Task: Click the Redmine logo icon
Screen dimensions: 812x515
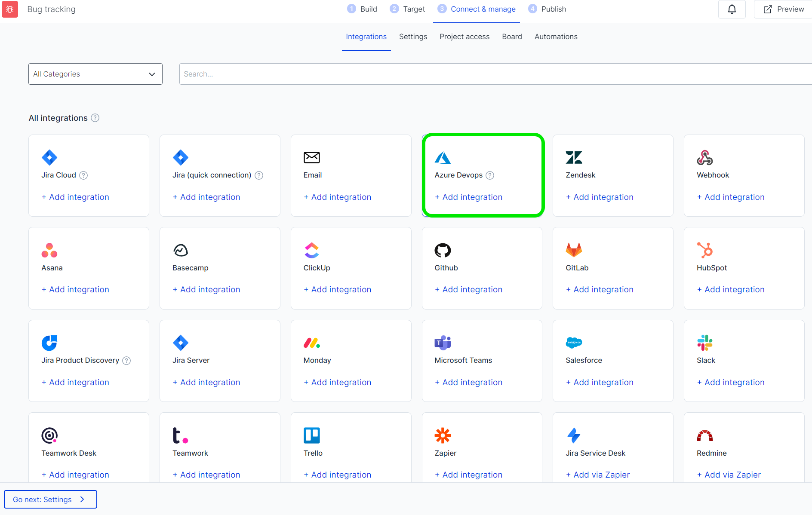Action: 705,436
